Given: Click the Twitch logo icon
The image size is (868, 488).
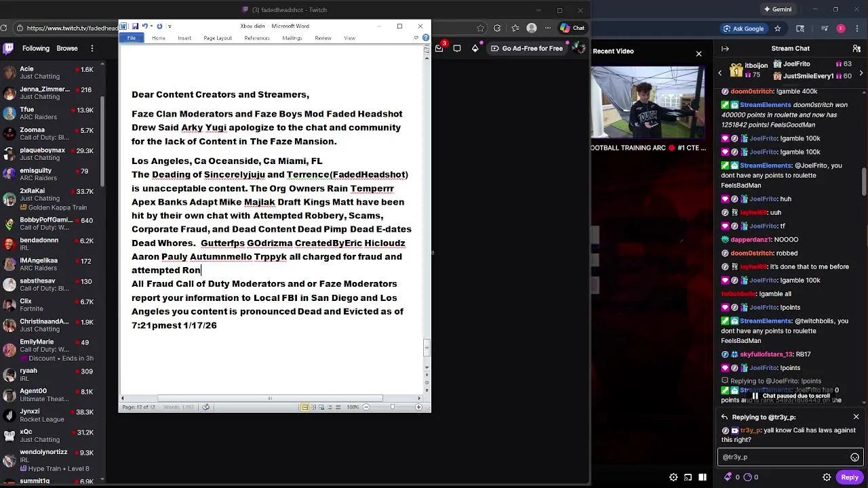Looking at the screenshot, I should click(x=9, y=48).
